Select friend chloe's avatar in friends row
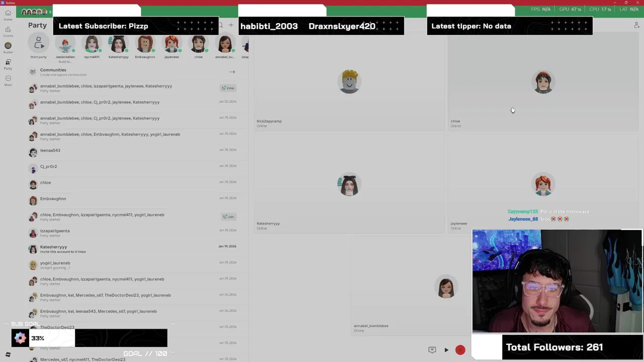 coord(198,44)
